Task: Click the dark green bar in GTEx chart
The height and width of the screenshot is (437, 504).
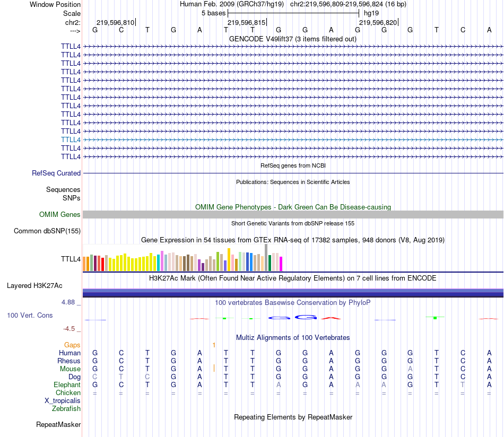Action: [x=270, y=263]
